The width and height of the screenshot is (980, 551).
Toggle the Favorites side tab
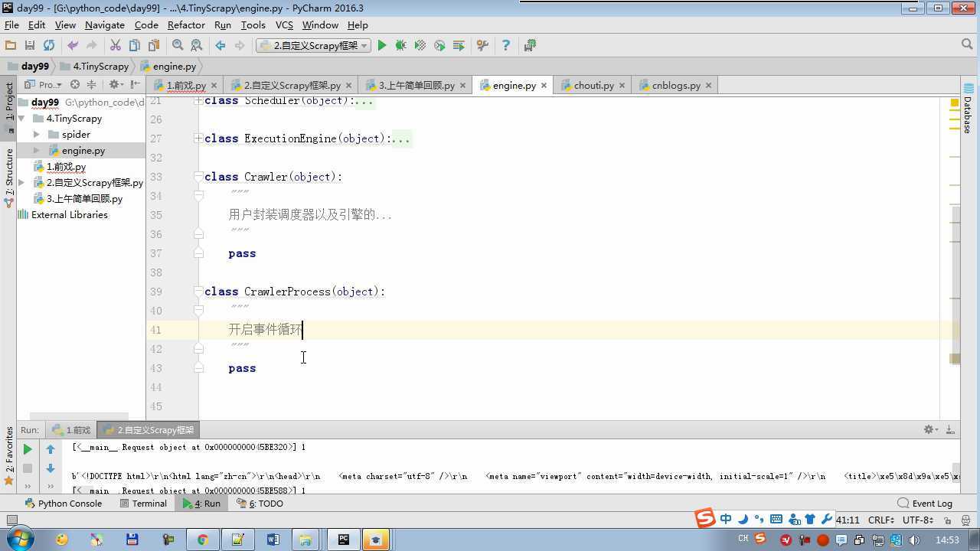pyautogui.click(x=8, y=456)
